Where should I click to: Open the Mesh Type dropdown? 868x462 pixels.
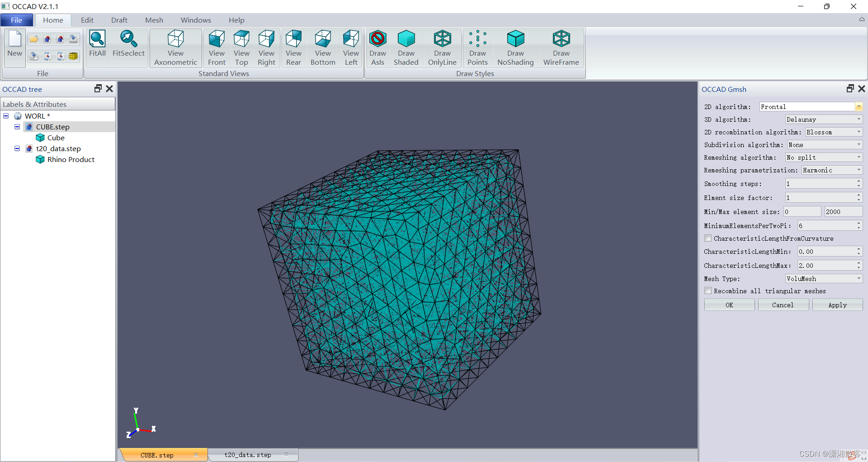click(859, 279)
